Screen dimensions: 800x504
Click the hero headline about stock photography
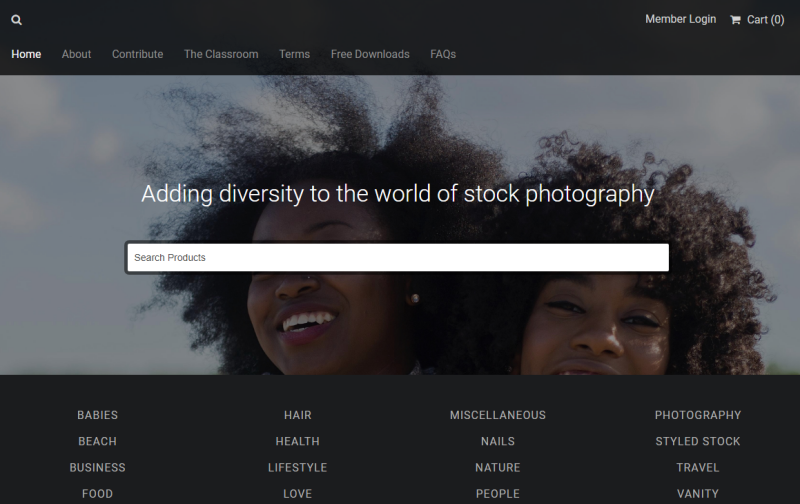click(397, 194)
